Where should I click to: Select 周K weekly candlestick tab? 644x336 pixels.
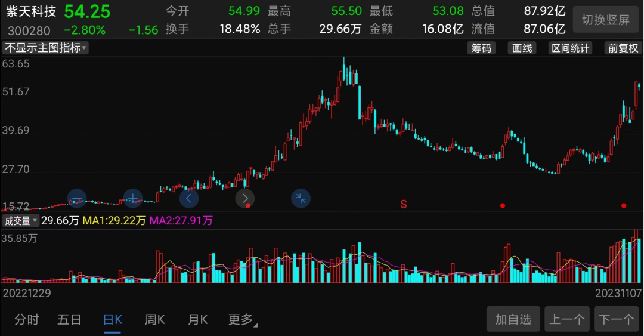tap(155, 319)
